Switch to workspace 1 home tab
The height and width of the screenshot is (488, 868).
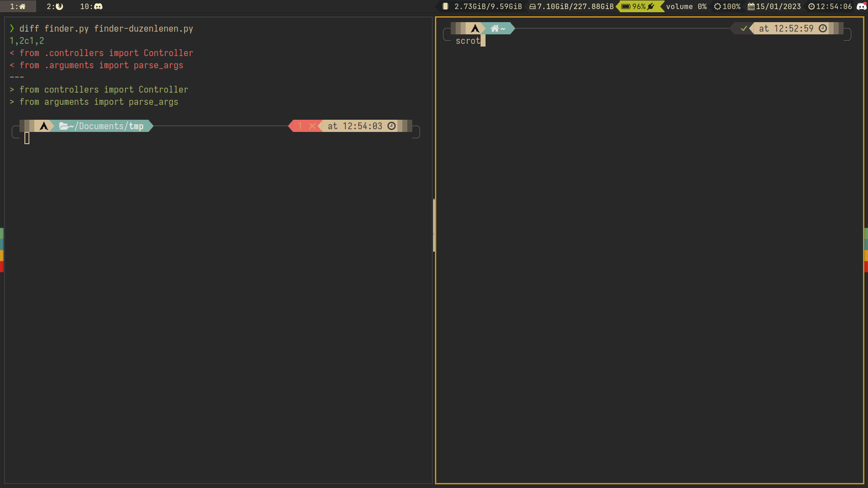point(18,6)
